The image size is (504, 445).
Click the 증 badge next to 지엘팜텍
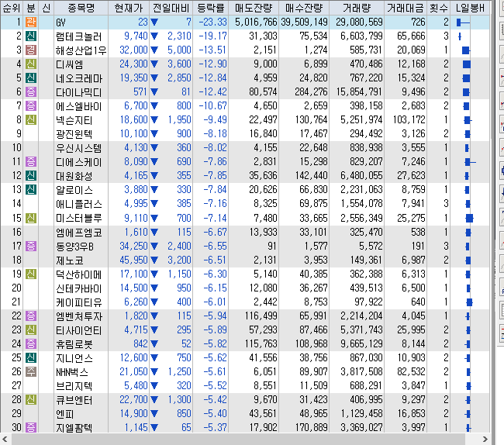point(31,428)
